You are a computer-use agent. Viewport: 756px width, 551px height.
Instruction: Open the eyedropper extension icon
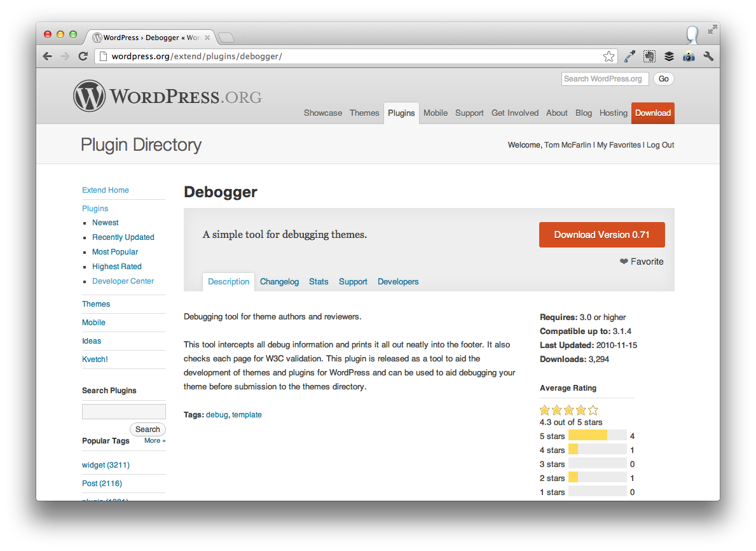coord(629,57)
